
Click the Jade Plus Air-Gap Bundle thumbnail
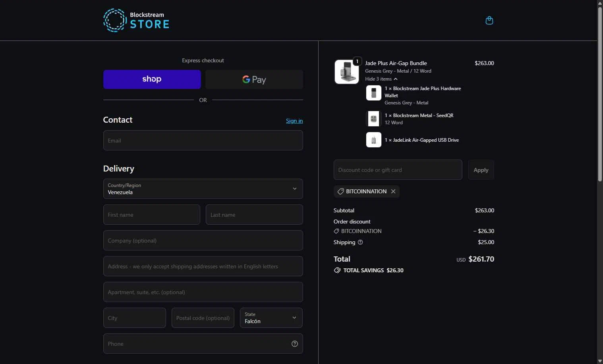347,72
